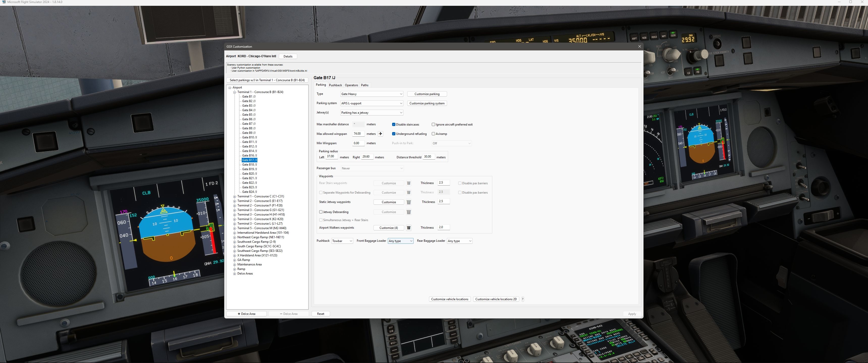Switch to the Operators tab

(x=351, y=85)
